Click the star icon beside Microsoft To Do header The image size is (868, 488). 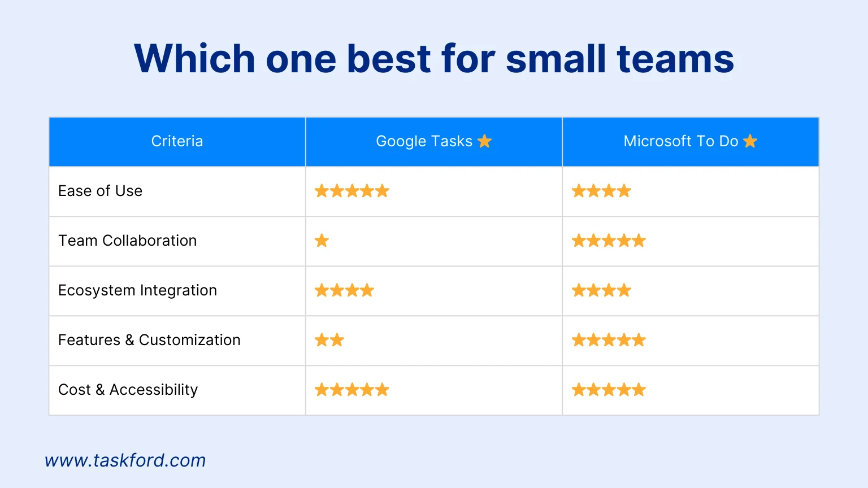tap(750, 141)
